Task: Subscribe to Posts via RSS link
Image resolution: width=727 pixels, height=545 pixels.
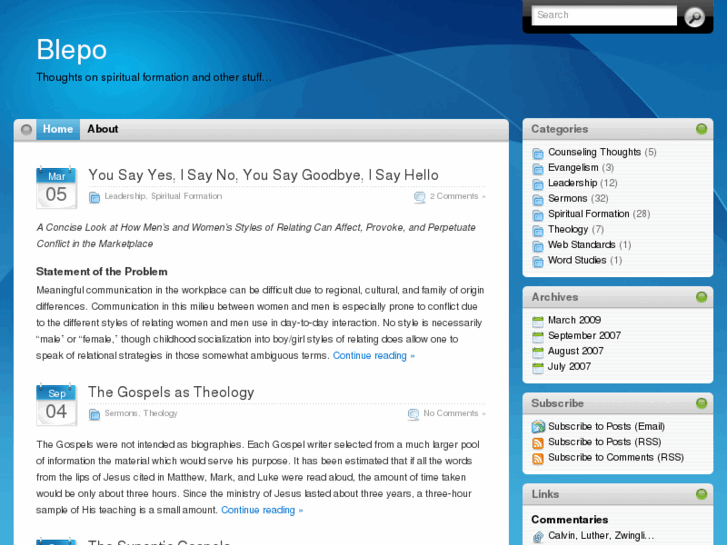Action: click(605, 442)
